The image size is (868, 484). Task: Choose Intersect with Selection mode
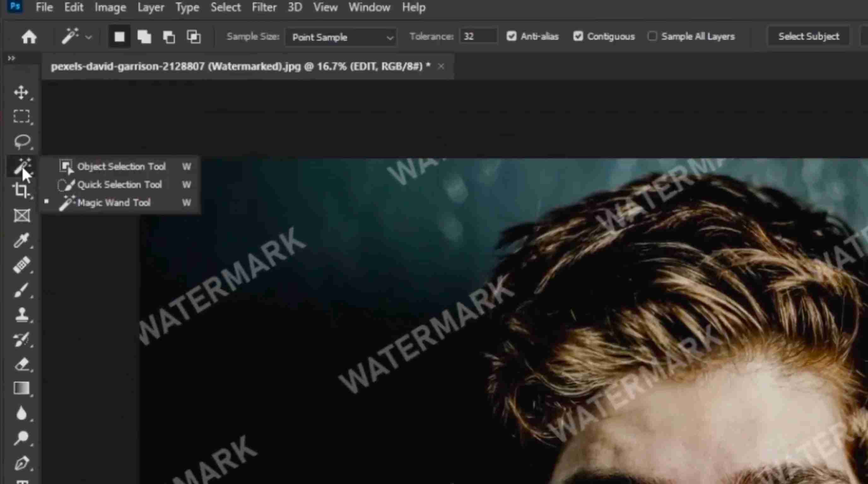click(x=194, y=37)
